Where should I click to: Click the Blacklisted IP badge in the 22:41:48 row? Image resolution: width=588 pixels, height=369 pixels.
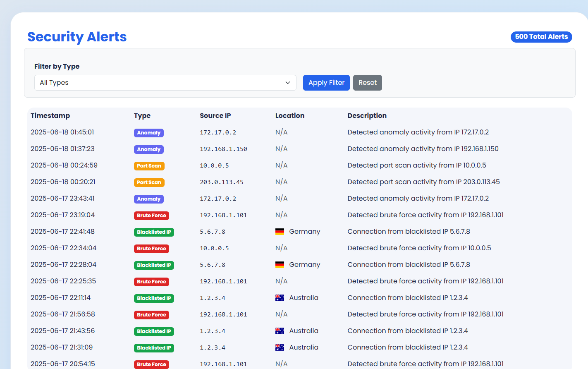(154, 232)
